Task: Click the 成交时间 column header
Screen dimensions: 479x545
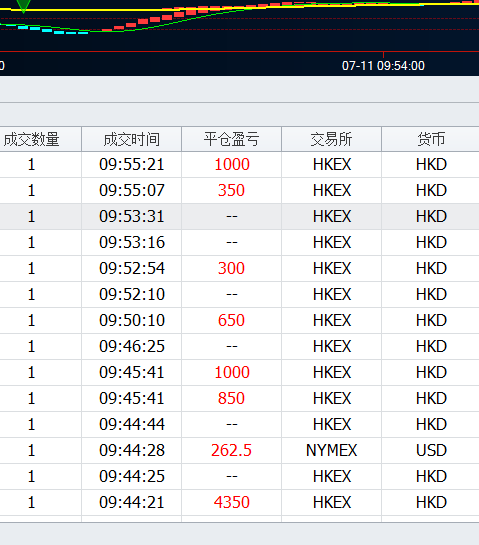Action: coord(131,139)
